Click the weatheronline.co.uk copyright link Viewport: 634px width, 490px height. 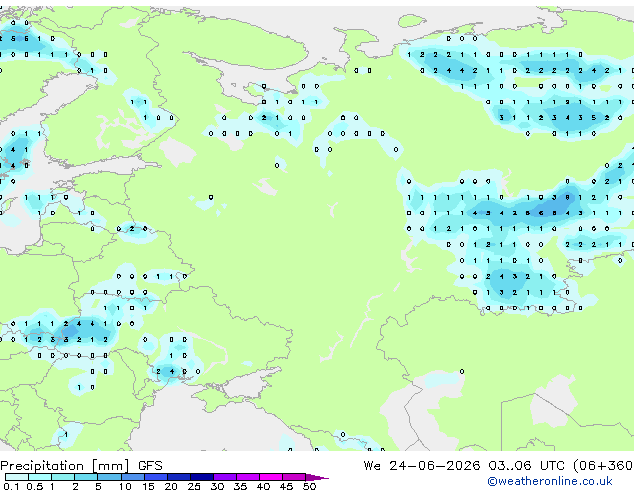click(550, 481)
